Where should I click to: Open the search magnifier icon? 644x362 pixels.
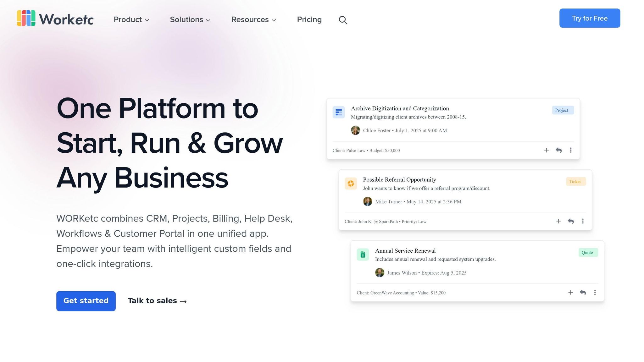point(343,20)
